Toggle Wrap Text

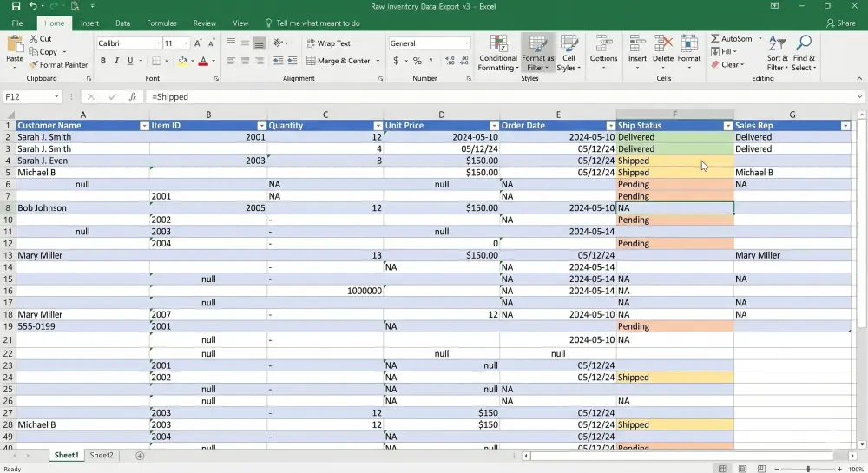328,43
